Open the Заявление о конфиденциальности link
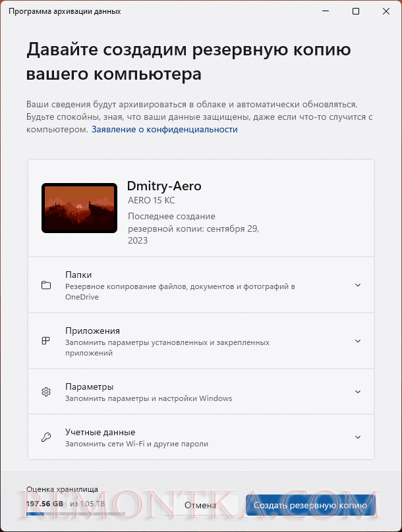 (165, 129)
